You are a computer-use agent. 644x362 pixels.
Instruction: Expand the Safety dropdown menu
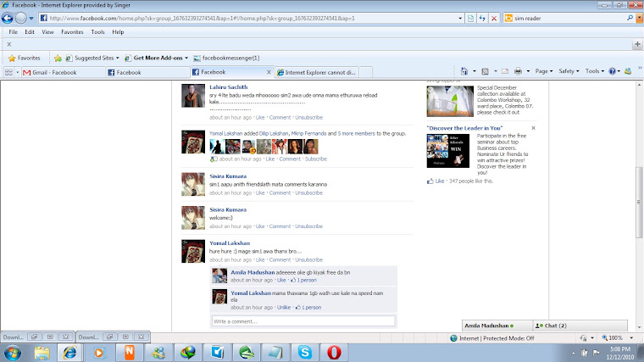(569, 71)
